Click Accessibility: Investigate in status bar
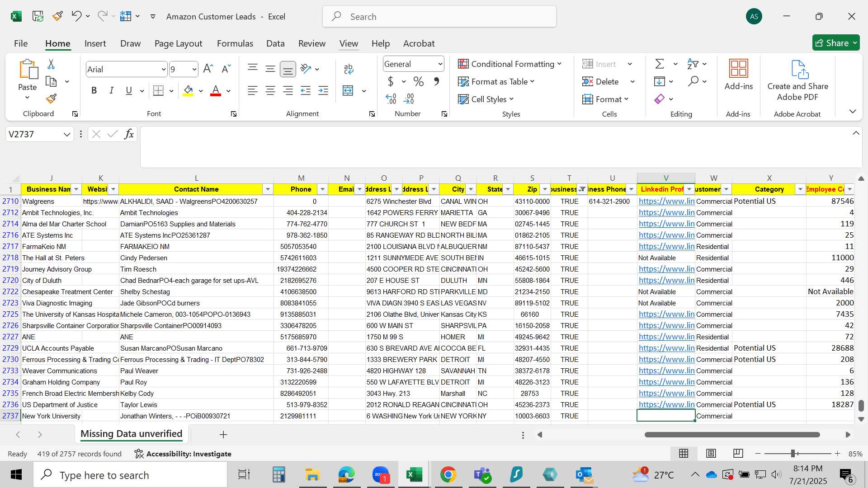868x488 pixels. [x=183, y=454]
